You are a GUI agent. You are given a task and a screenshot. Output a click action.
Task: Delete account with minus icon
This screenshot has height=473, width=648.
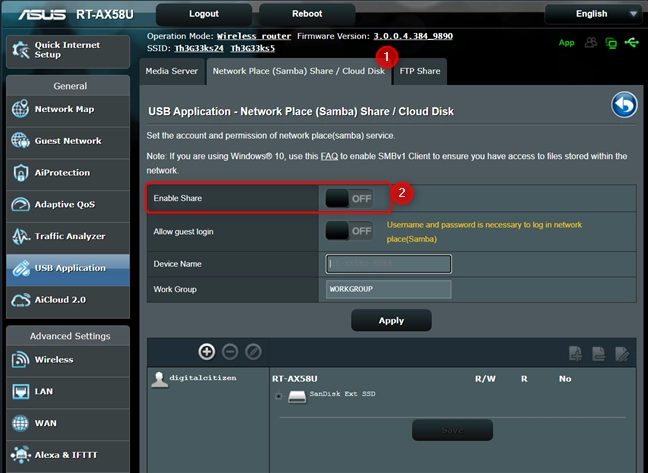230,352
